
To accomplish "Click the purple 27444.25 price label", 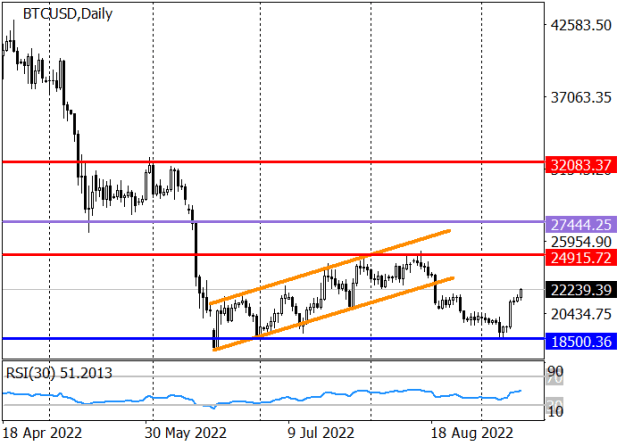I will (581, 224).
